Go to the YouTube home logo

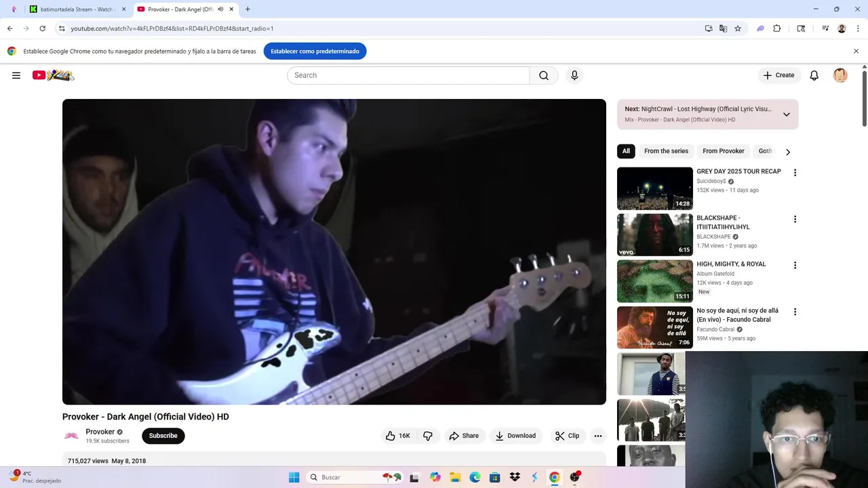coord(53,75)
